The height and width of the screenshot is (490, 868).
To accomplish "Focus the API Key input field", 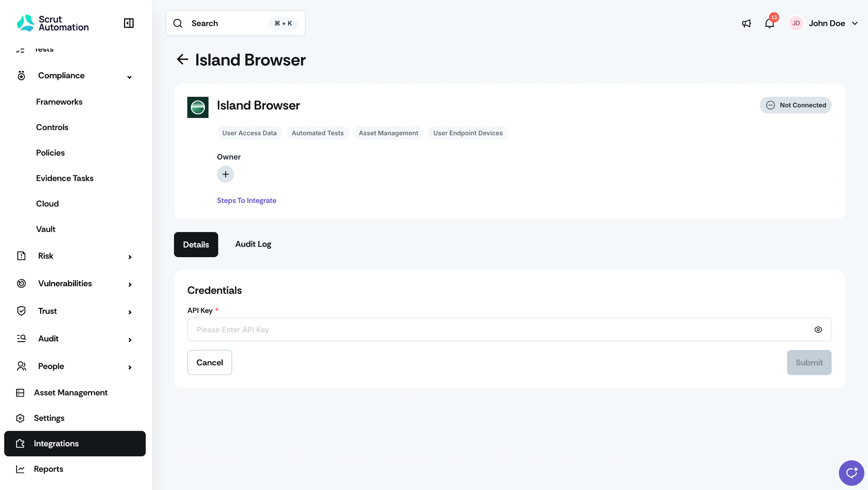I will click(x=509, y=330).
